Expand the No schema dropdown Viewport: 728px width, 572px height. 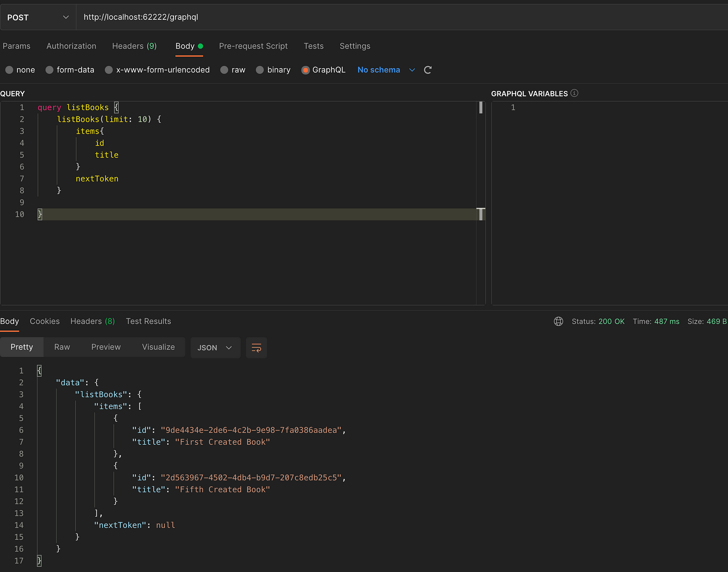pyautogui.click(x=412, y=70)
